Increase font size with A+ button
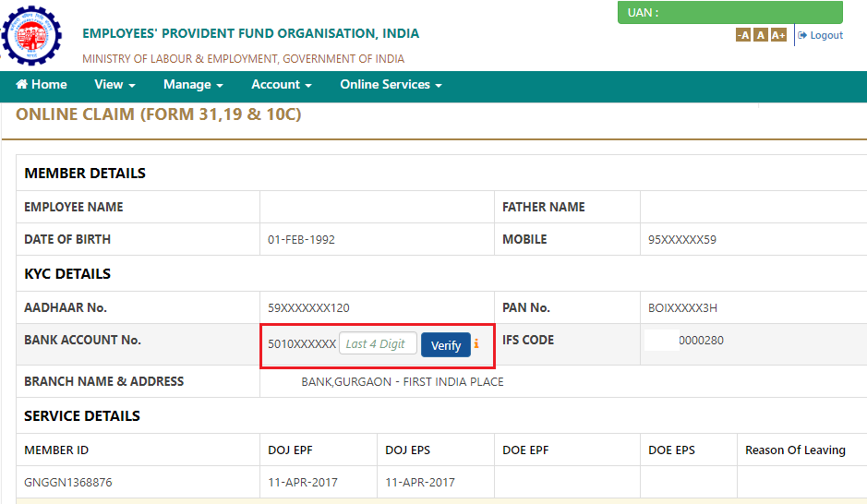The width and height of the screenshot is (867, 504). pyautogui.click(x=778, y=35)
